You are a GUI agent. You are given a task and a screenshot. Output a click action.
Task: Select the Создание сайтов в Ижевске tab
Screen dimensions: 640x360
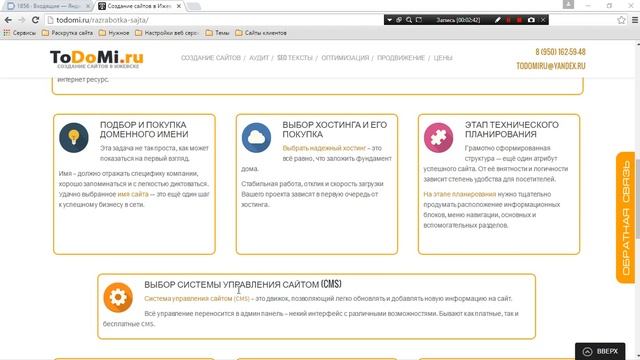click(139, 6)
